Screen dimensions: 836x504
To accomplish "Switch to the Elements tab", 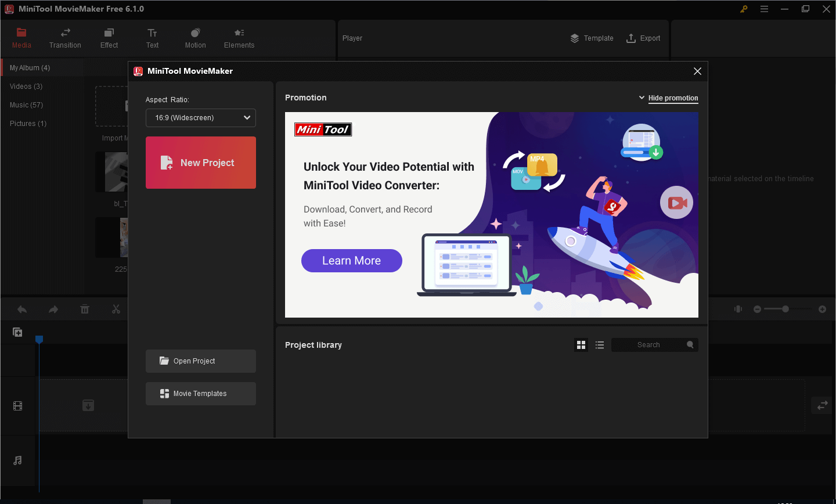I will pyautogui.click(x=239, y=38).
